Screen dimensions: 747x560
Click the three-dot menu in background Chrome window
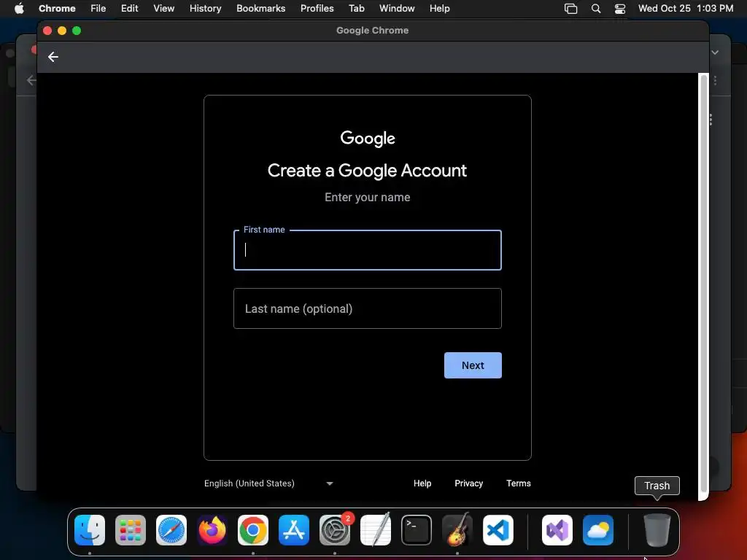[x=715, y=80]
